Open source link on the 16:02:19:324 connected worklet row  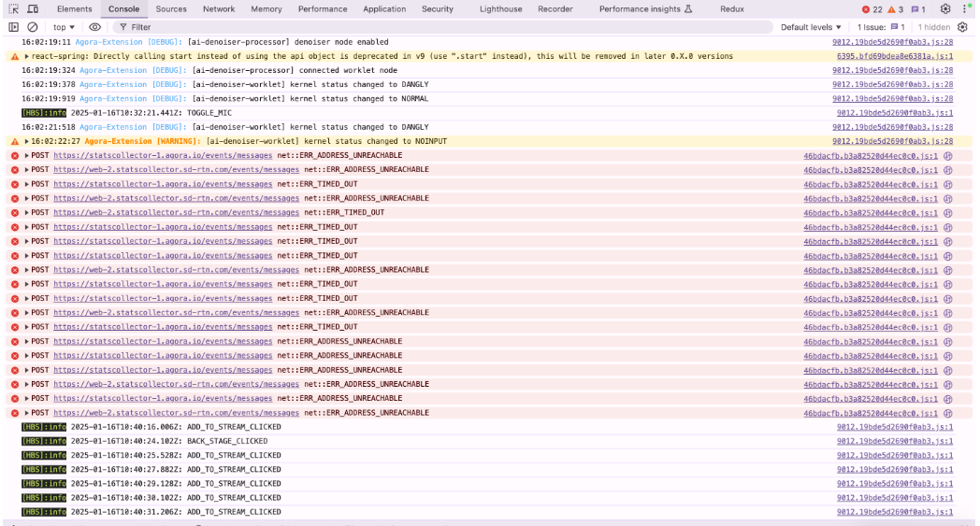[892, 71]
